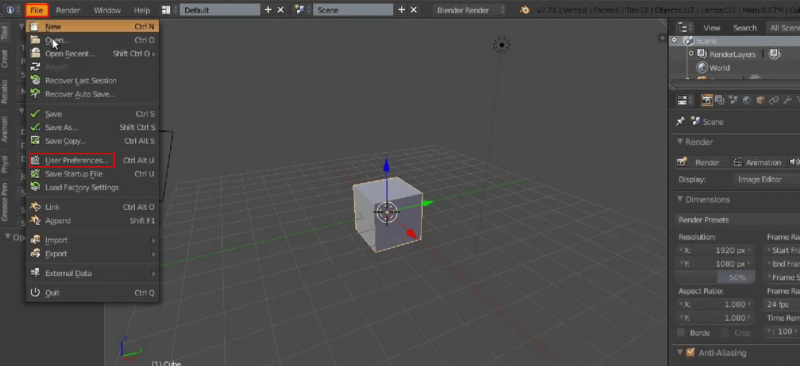Collapse the Anti-Aliasing panel triangle
This screenshot has height=366, width=800.
click(x=680, y=352)
